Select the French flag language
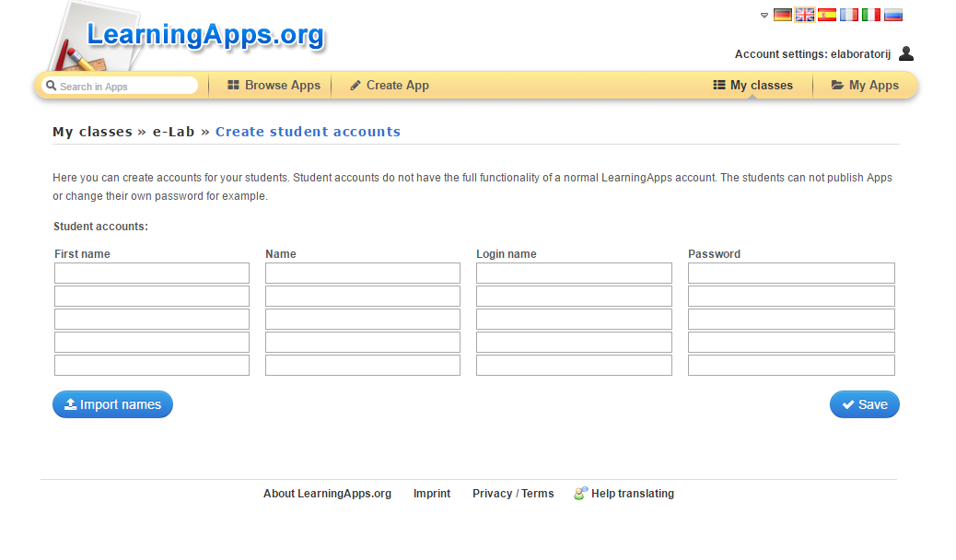Screen dimensions: 956x560 849,15
